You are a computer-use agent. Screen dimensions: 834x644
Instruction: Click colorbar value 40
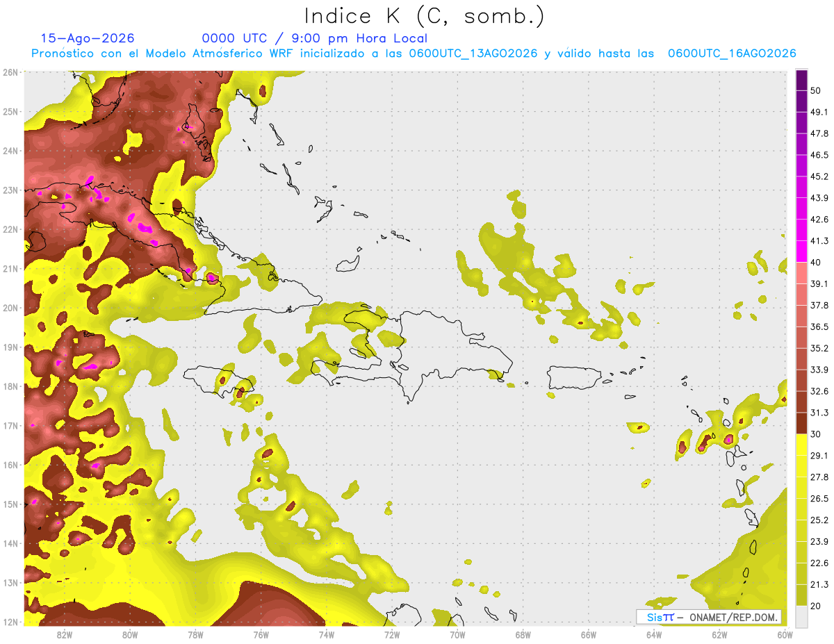[x=815, y=263]
